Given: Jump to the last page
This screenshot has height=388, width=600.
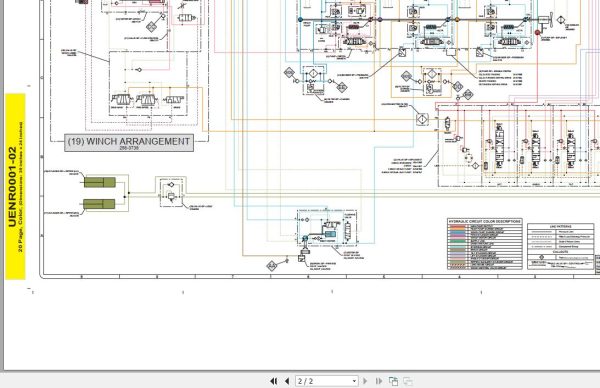Looking at the screenshot, I should point(379,381).
